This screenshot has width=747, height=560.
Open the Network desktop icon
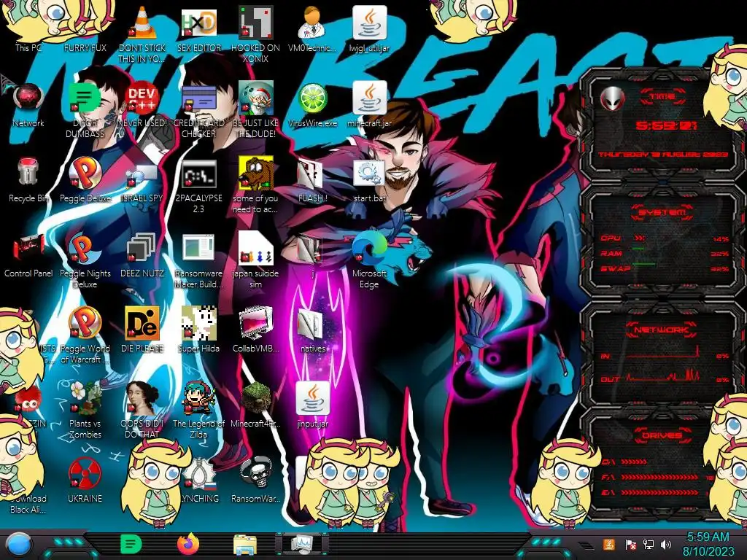tap(28, 105)
